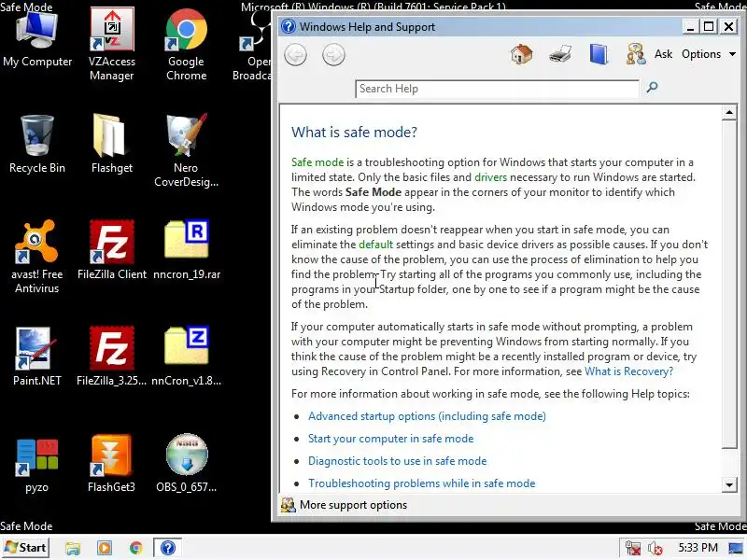
Task: Select the FileZilla_3.25 installer icon
Action: [x=112, y=356]
